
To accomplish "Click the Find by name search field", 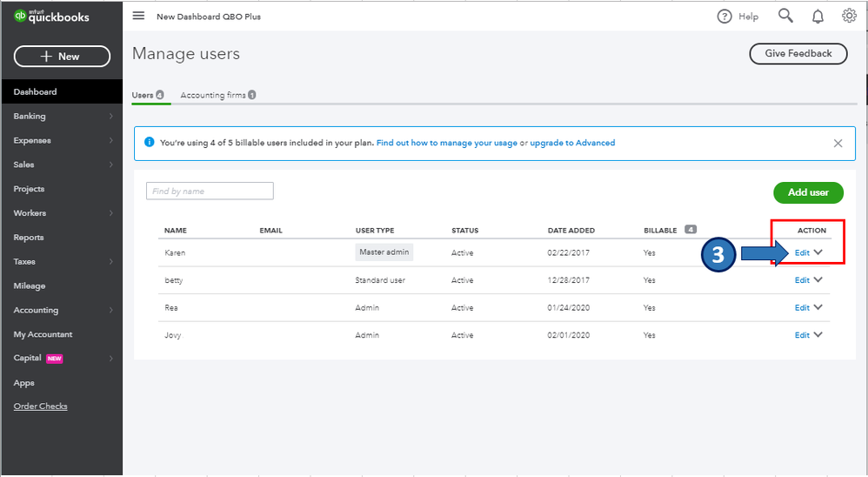I will pyautogui.click(x=210, y=191).
